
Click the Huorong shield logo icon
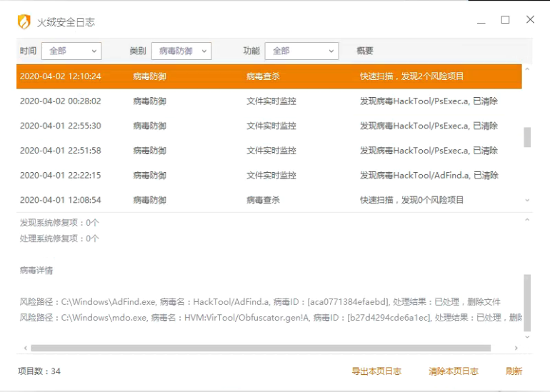[24, 21]
